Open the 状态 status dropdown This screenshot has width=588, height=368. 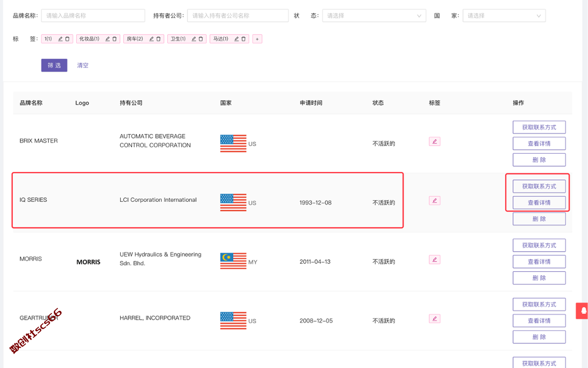click(373, 16)
